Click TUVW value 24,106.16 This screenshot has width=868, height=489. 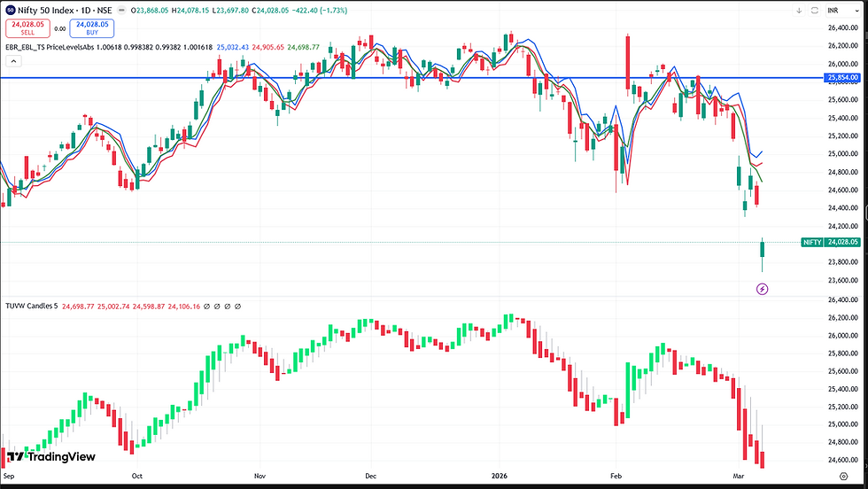pos(184,306)
